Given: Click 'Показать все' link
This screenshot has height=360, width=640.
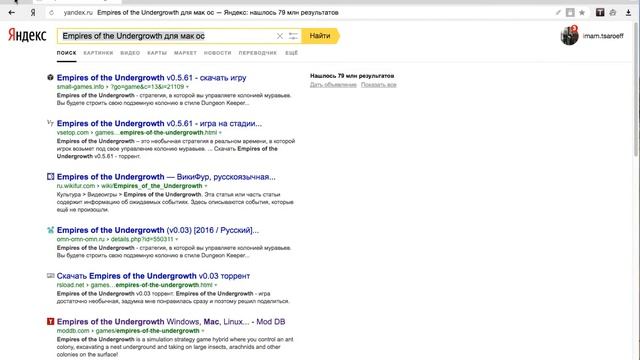Looking at the screenshot, I should (378, 85).
